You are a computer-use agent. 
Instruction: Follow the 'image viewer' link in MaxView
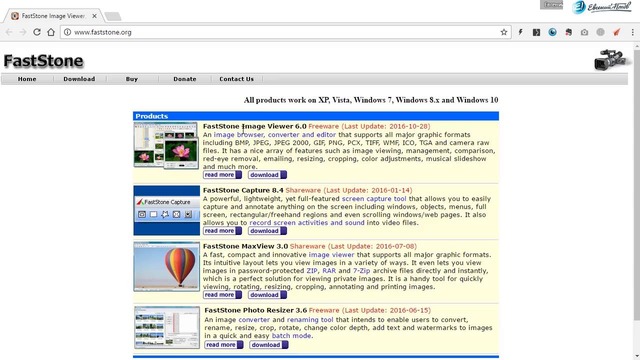331,255
